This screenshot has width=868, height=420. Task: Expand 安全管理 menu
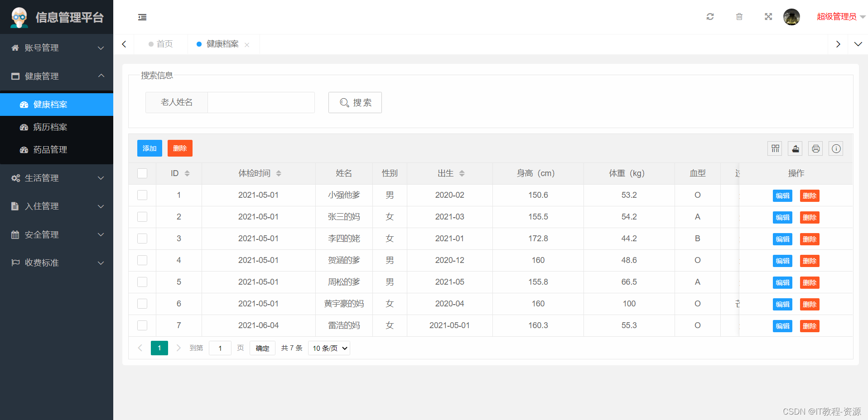pyautogui.click(x=57, y=234)
